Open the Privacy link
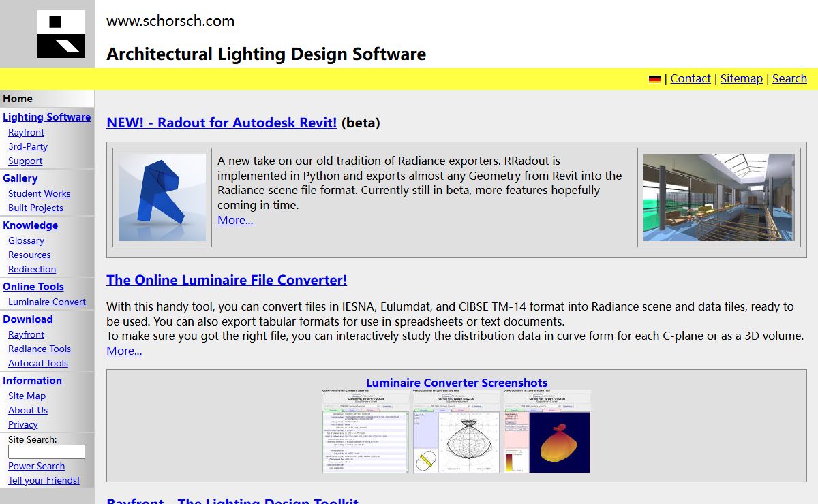 (x=23, y=425)
